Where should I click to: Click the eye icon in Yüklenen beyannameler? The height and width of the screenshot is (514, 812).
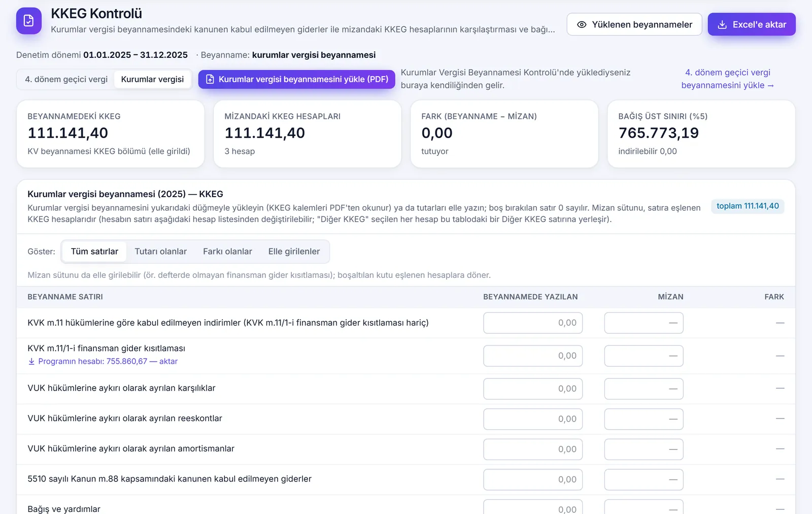[x=582, y=24]
